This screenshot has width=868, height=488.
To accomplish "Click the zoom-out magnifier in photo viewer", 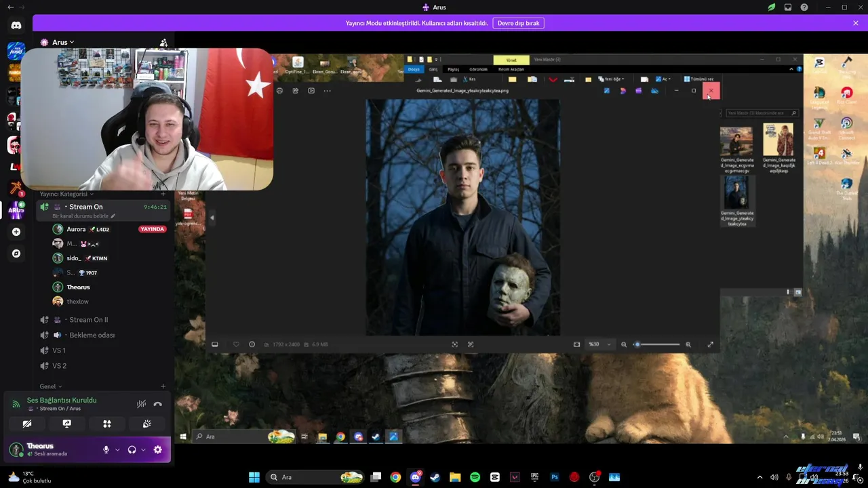I will point(624,344).
